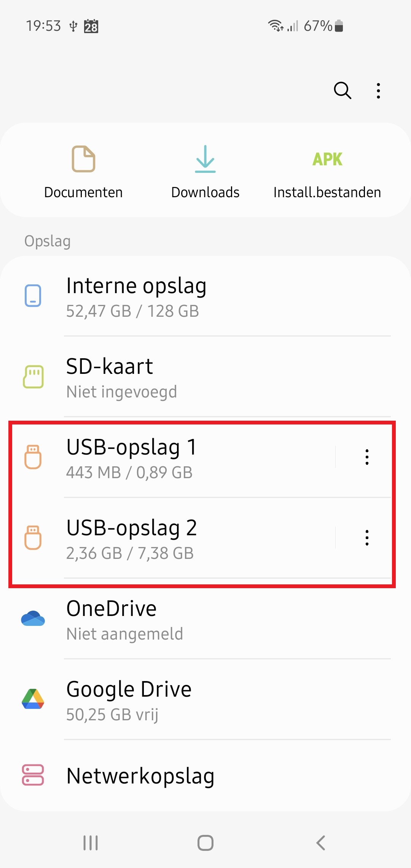Image resolution: width=411 pixels, height=868 pixels.
Task: Tap the USB-opslag 1 drive icon
Action: 33,457
